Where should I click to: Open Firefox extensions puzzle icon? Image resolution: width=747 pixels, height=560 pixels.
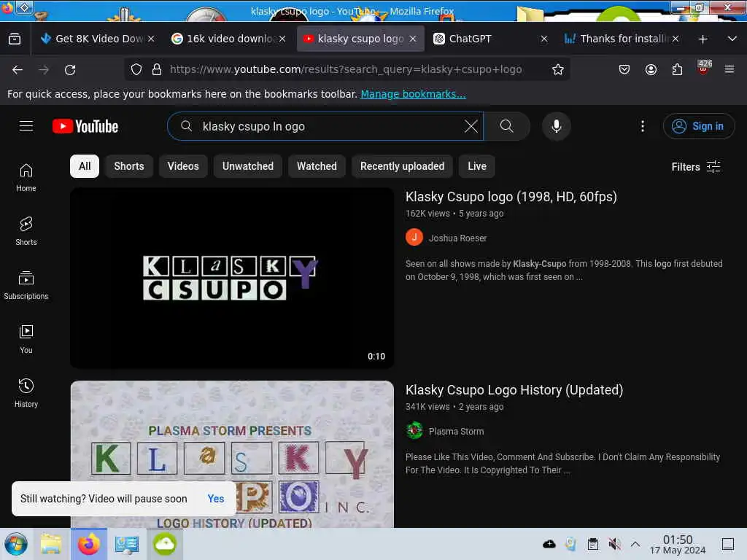(677, 69)
